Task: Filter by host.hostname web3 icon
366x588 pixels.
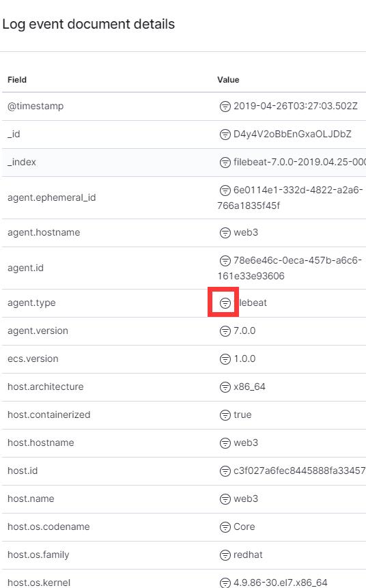Action: tap(225, 443)
